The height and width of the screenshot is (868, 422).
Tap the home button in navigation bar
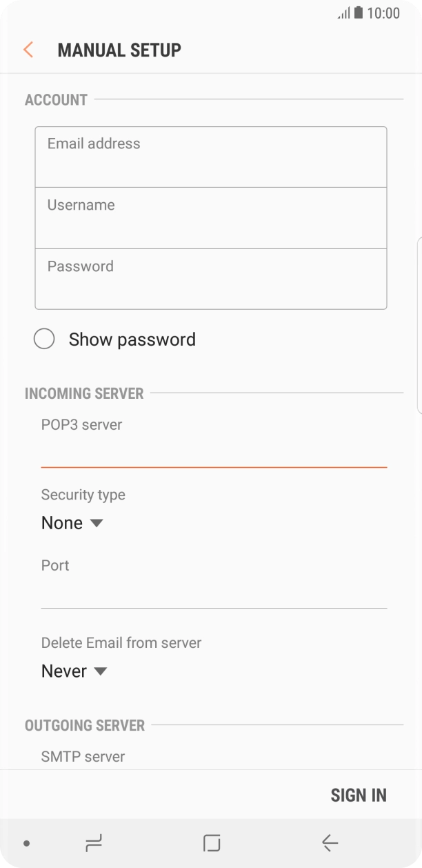211,842
